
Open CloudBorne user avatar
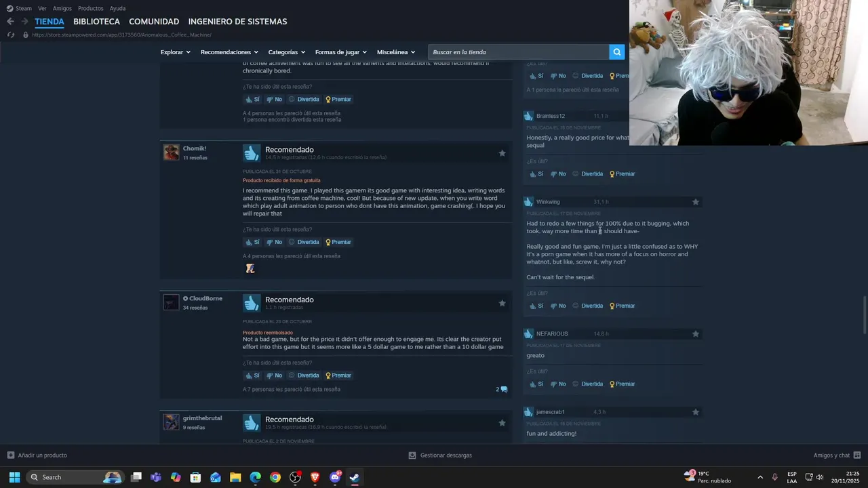172,302
